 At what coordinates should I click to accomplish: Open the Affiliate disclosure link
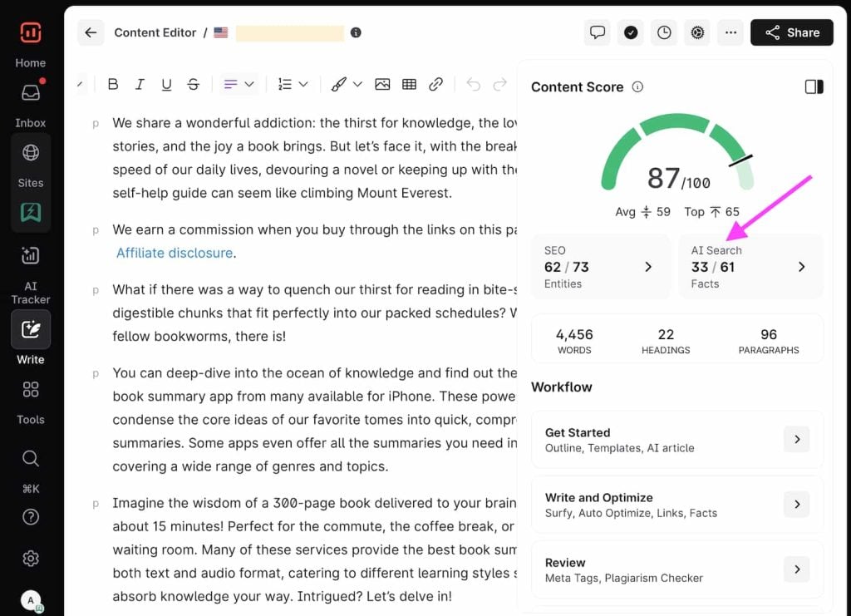[175, 253]
